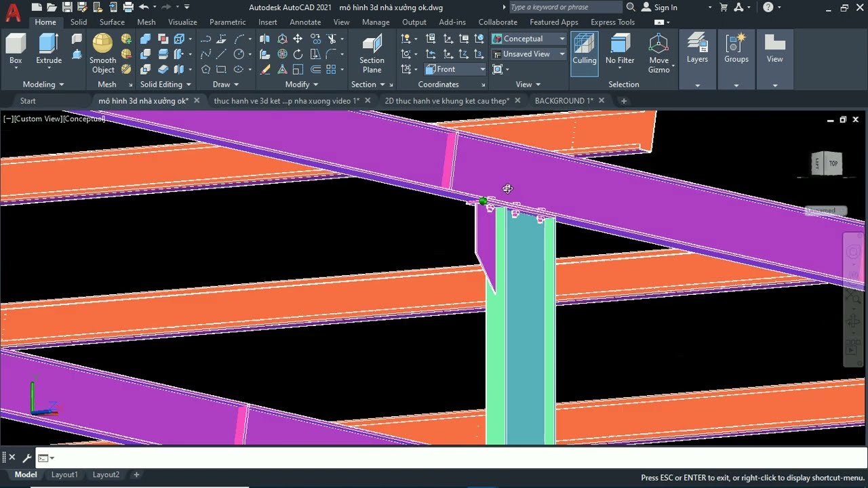Expand the Draw panel
This screenshot has width=868, height=488.
[226, 85]
